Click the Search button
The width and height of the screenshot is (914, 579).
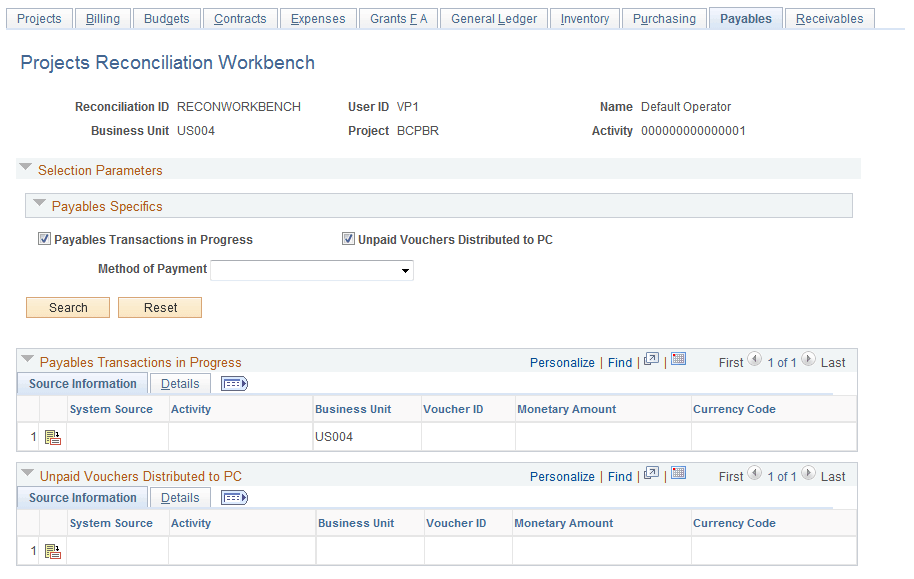(67, 307)
